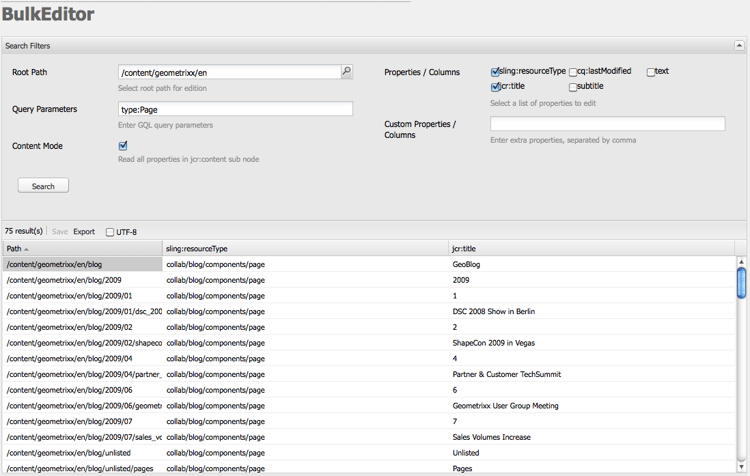This screenshot has width=750, height=476.
Task: Uncheck the sling:resourceType property checkbox
Action: (495, 72)
